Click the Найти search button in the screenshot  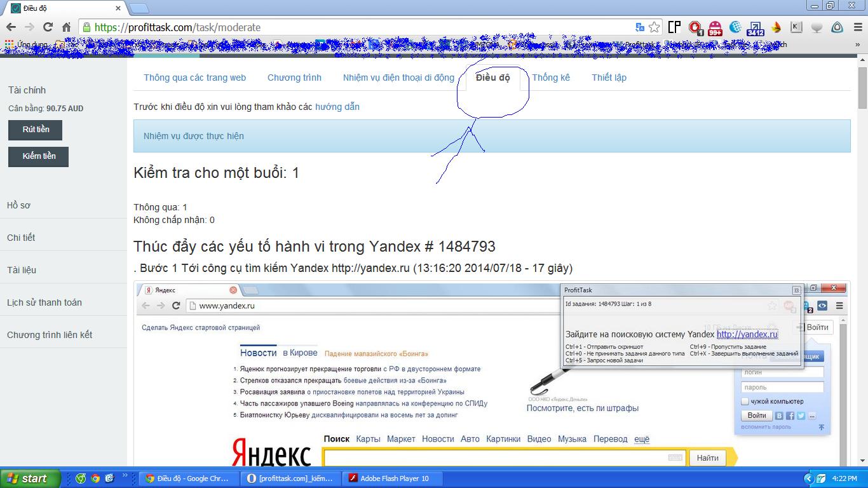707,457
